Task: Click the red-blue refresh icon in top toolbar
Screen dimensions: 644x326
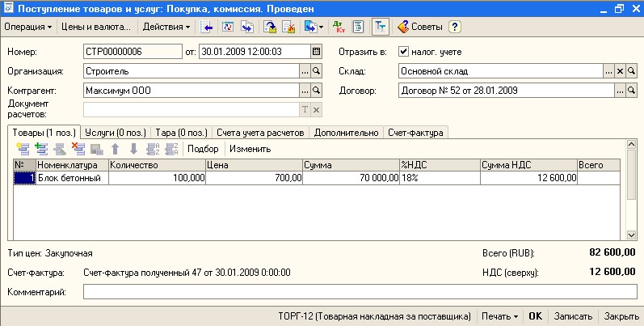Action: pos(228,28)
